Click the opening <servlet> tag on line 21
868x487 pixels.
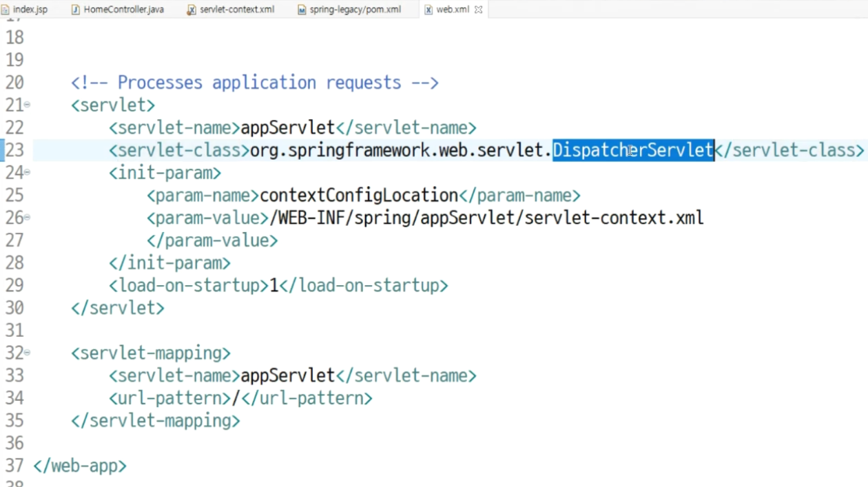coord(113,105)
